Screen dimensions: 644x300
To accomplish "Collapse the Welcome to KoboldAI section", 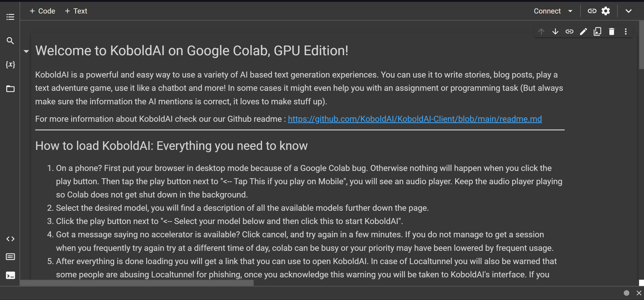I will coord(26,51).
